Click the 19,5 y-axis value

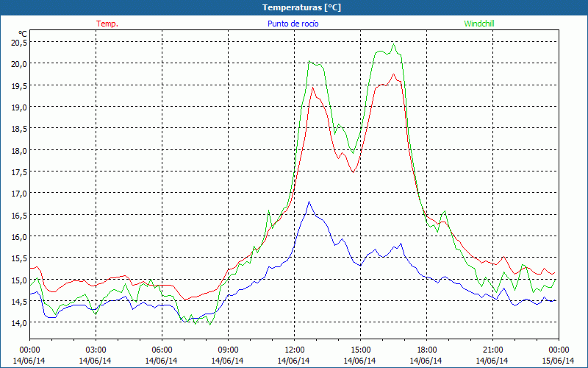pyautogui.click(x=18, y=85)
